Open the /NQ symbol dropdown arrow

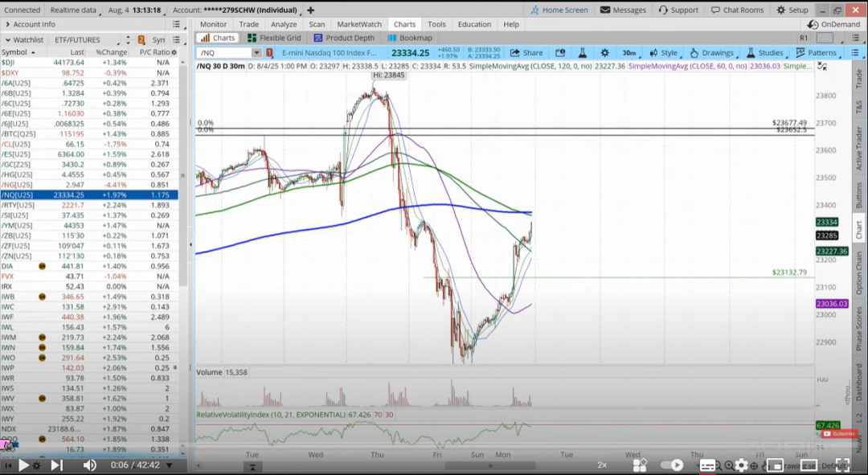tap(256, 52)
